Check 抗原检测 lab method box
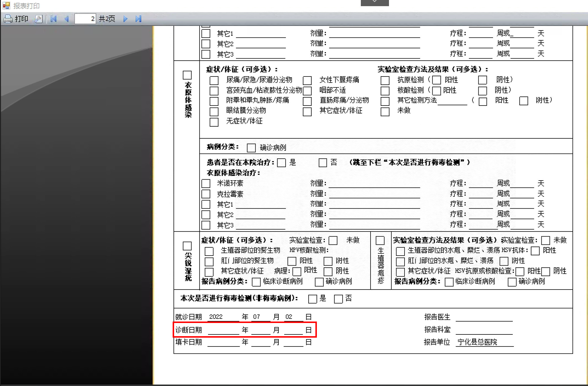The height and width of the screenshot is (386, 588). pyautogui.click(x=385, y=80)
